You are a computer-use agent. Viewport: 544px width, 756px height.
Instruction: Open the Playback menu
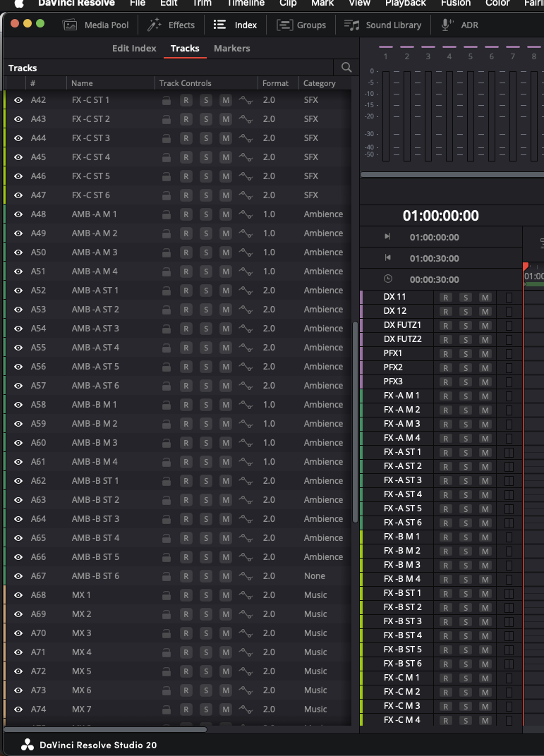click(x=406, y=3)
